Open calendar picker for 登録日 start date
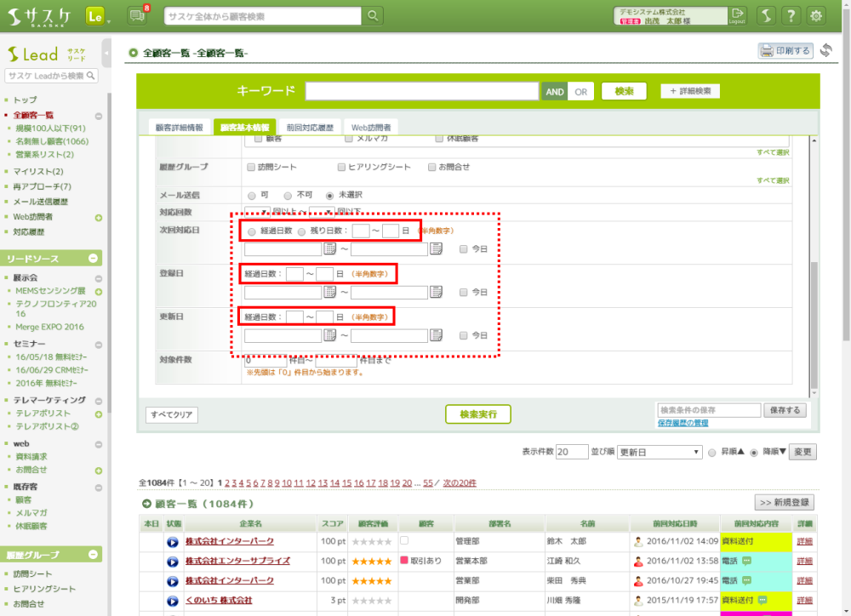The width and height of the screenshot is (851, 616). pyautogui.click(x=330, y=292)
